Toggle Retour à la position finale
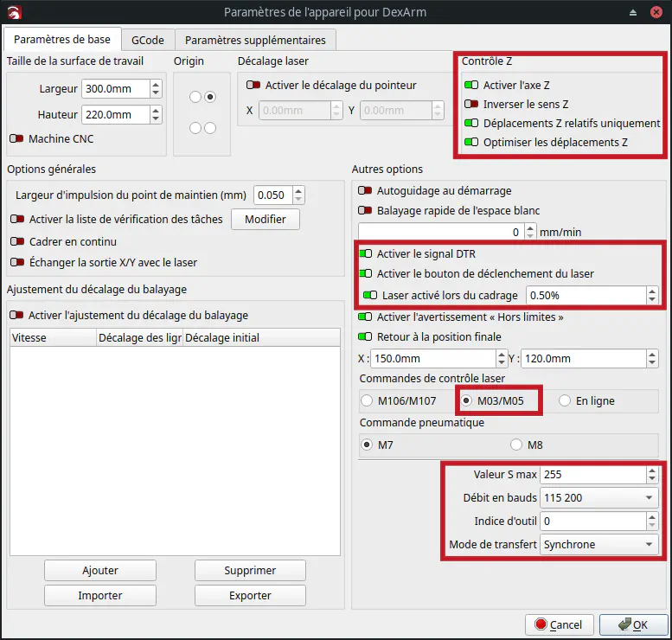The width and height of the screenshot is (672, 640). click(365, 336)
